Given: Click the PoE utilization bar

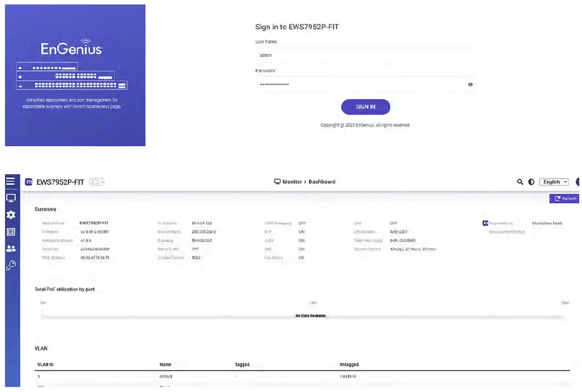Looking at the screenshot, I should coord(303,317).
